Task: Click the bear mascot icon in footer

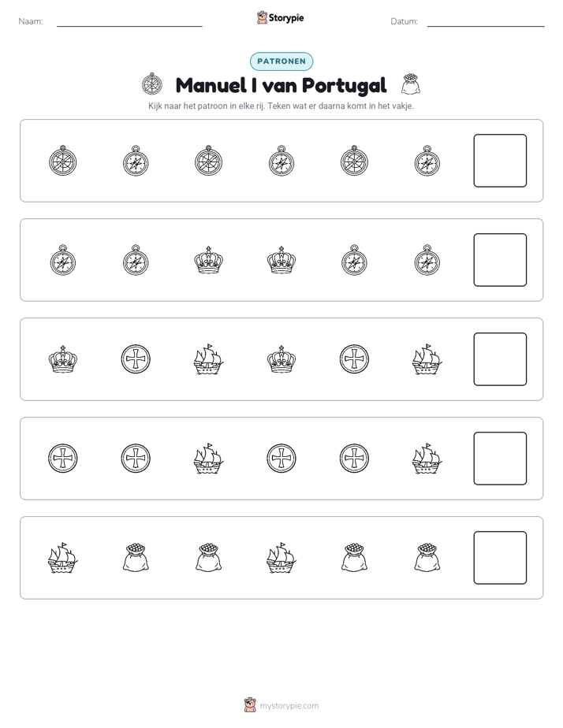Action: [x=250, y=705]
